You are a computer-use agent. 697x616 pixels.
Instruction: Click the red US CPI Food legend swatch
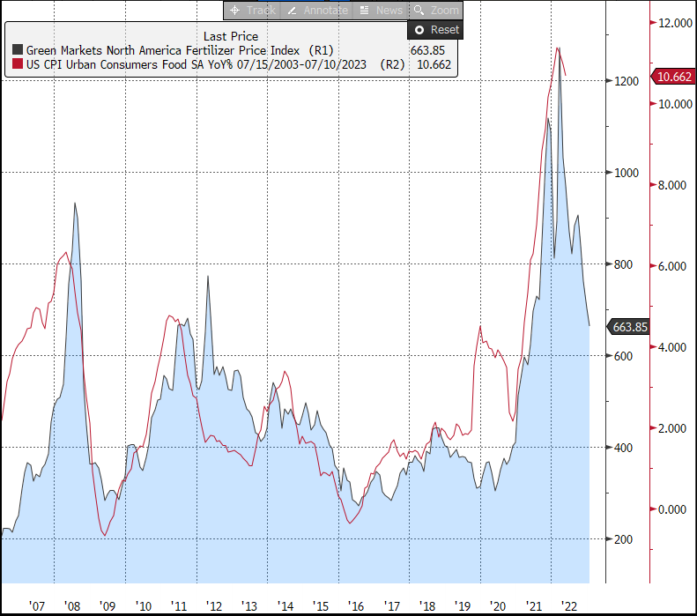17,64
